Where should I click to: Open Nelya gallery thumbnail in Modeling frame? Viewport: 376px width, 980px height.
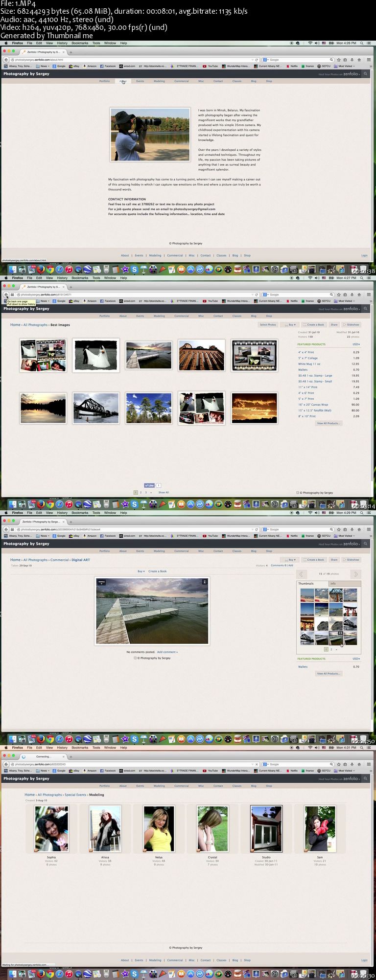pyautogui.click(x=159, y=829)
